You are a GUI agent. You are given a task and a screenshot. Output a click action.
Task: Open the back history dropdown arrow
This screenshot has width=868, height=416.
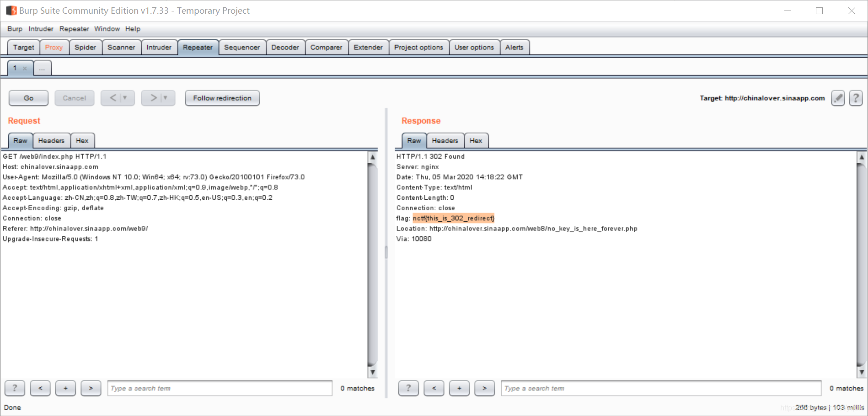click(x=125, y=98)
